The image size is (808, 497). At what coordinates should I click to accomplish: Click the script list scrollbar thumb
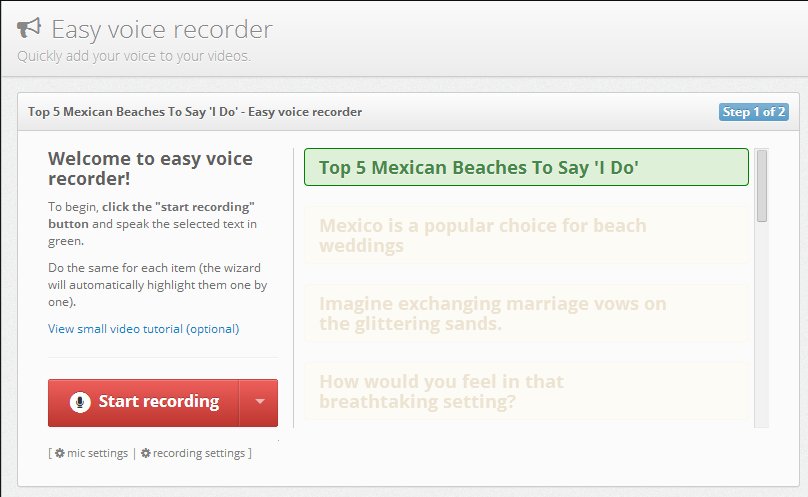coord(762,186)
